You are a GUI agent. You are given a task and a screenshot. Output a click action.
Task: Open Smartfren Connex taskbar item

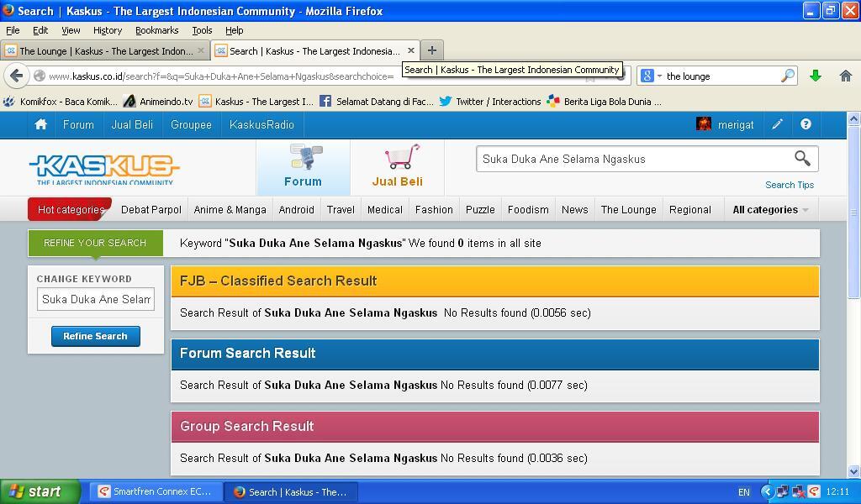156,492
